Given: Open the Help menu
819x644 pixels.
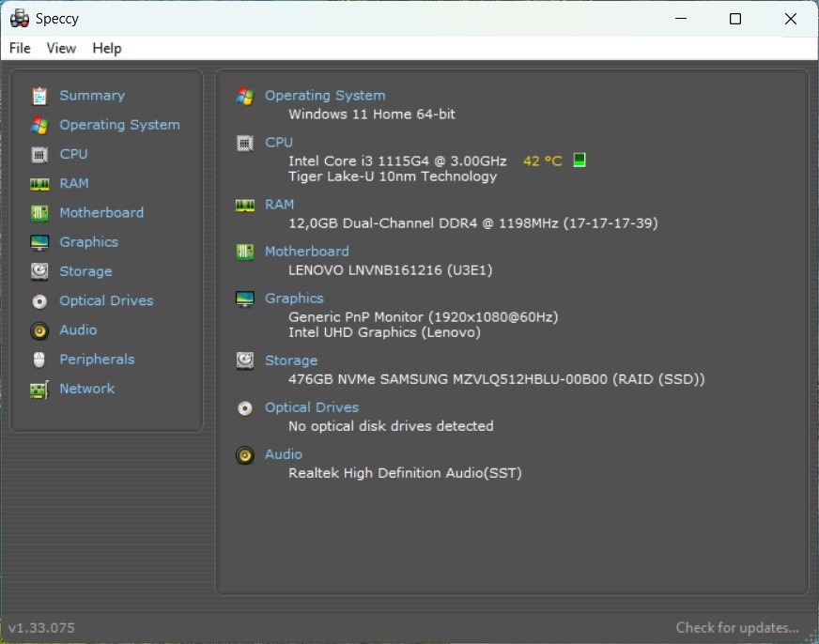Looking at the screenshot, I should pyautogui.click(x=106, y=48).
